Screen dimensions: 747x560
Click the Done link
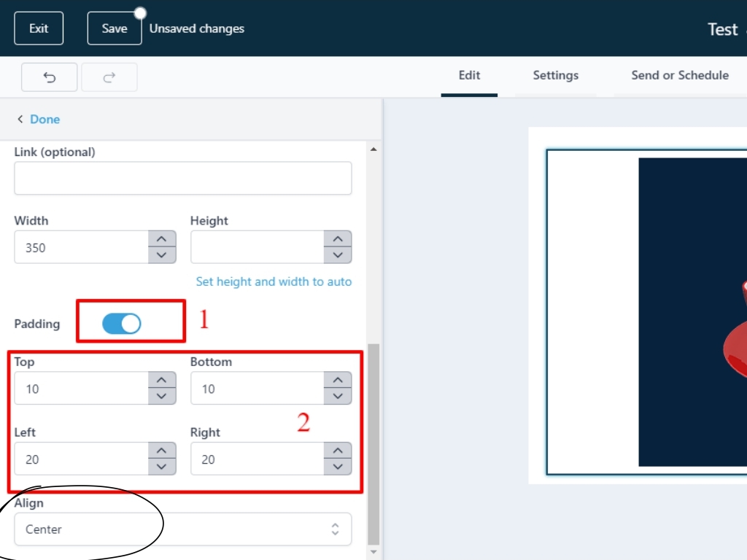point(44,119)
